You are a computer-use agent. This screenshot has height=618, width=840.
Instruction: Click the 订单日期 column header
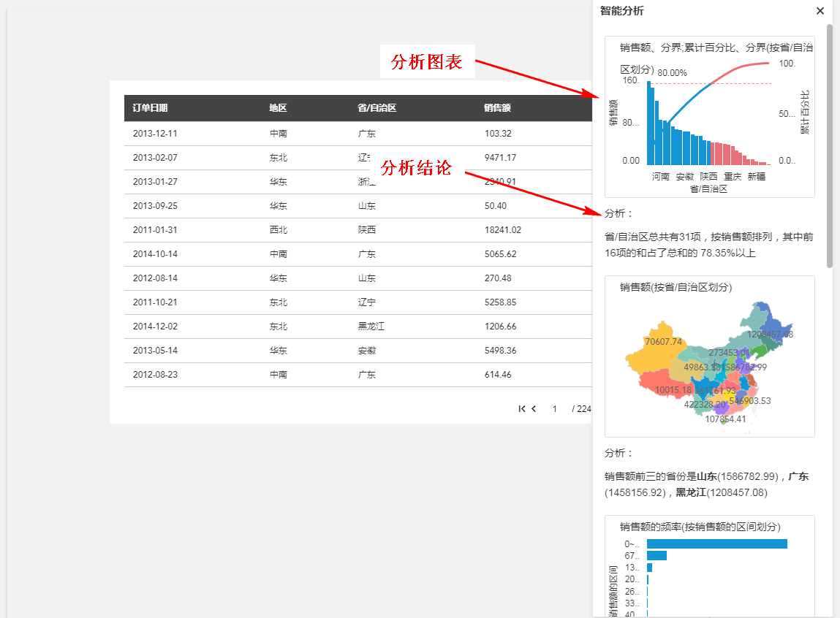click(150, 108)
